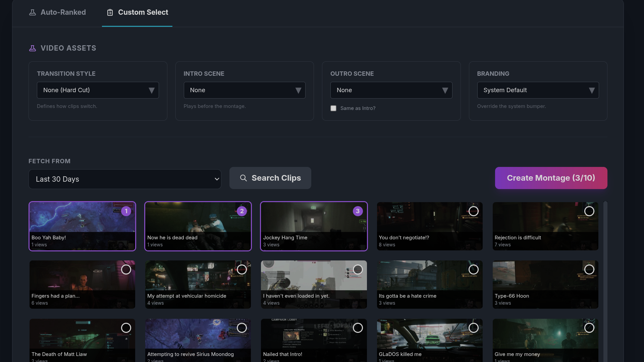Click the magnifier icon in Search Clips

[x=244, y=178]
